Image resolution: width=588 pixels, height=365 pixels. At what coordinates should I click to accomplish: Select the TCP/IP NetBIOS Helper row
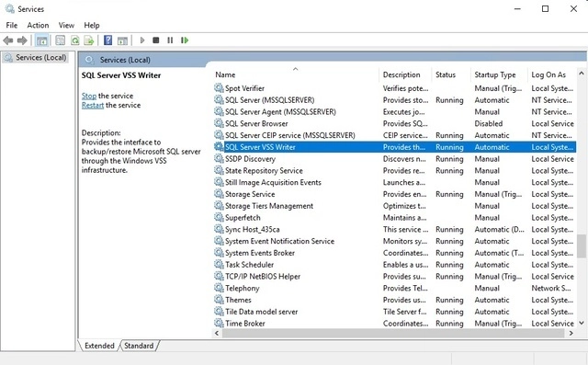click(394, 277)
